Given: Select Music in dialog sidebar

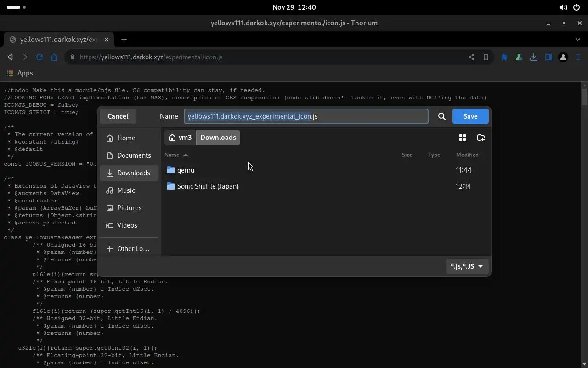Looking at the screenshot, I should click(130, 190).
